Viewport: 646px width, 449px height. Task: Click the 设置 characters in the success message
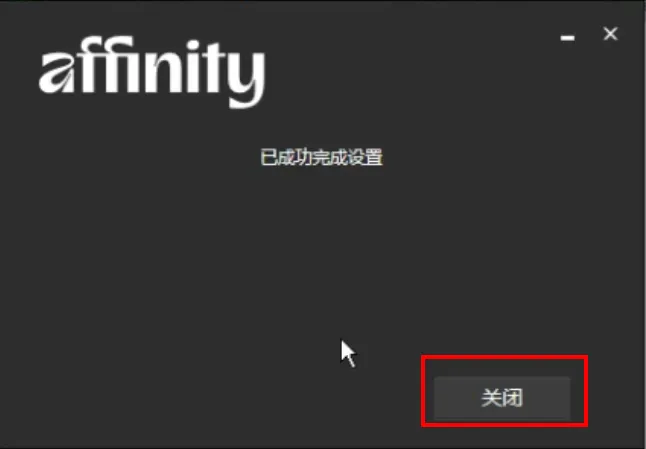pos(365,157)
